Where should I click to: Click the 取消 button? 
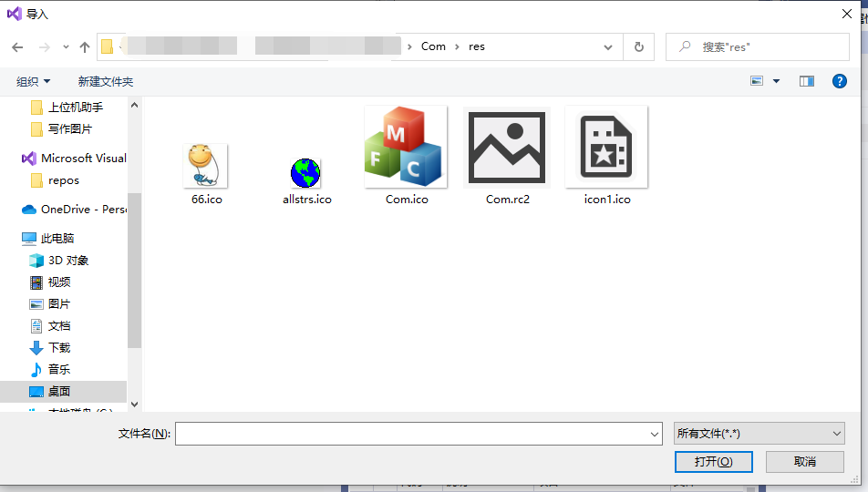(x=805, y=462)
